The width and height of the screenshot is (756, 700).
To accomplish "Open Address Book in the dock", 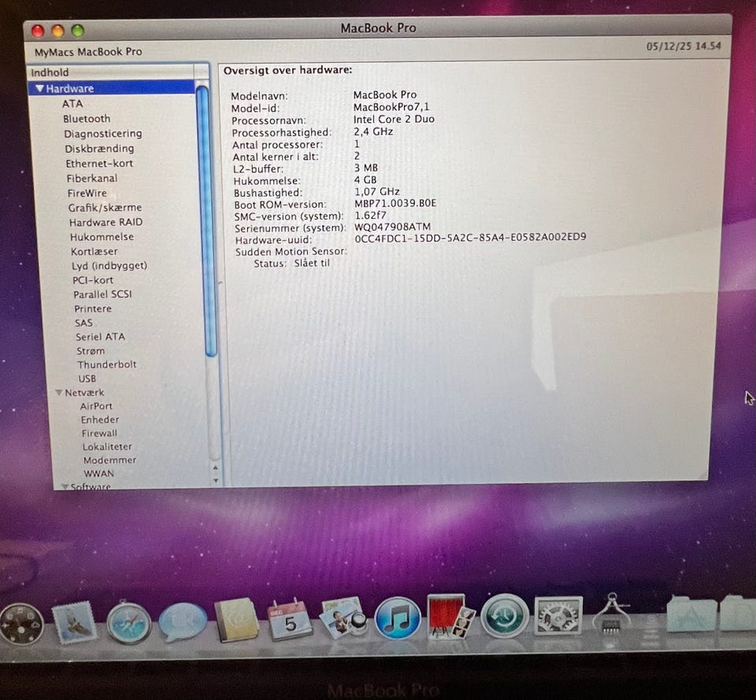I will 236,620.
